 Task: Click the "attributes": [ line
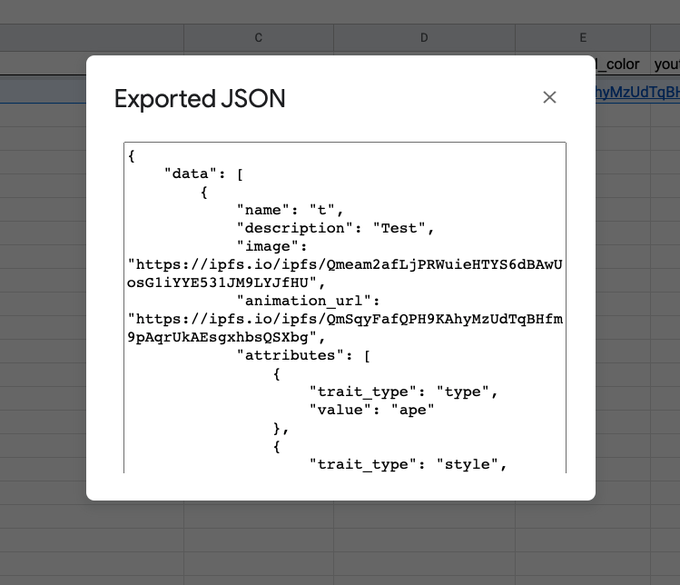[303, 356]
